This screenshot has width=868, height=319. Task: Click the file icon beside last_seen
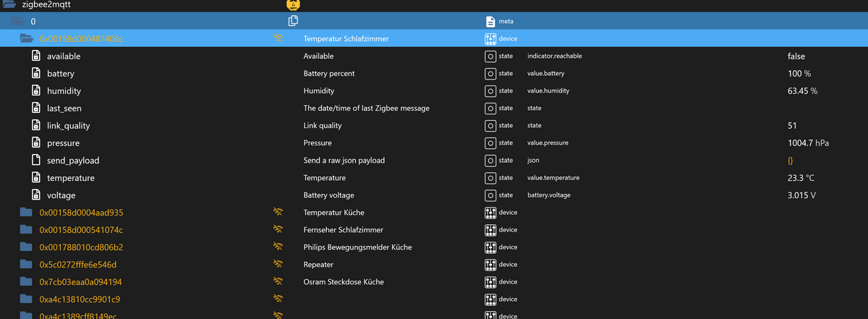point(35,108)
